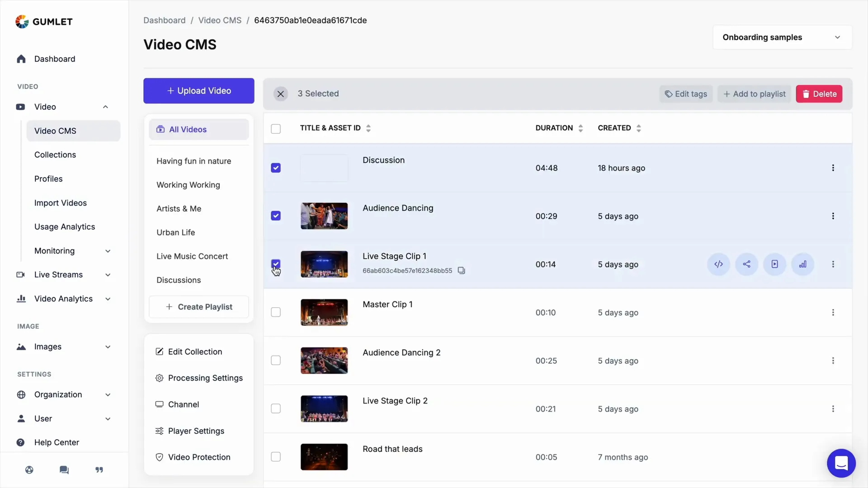This screenshot has width=868, height=488.
Task: Expand the Video section in sidebar
Action: pos(105,107)
